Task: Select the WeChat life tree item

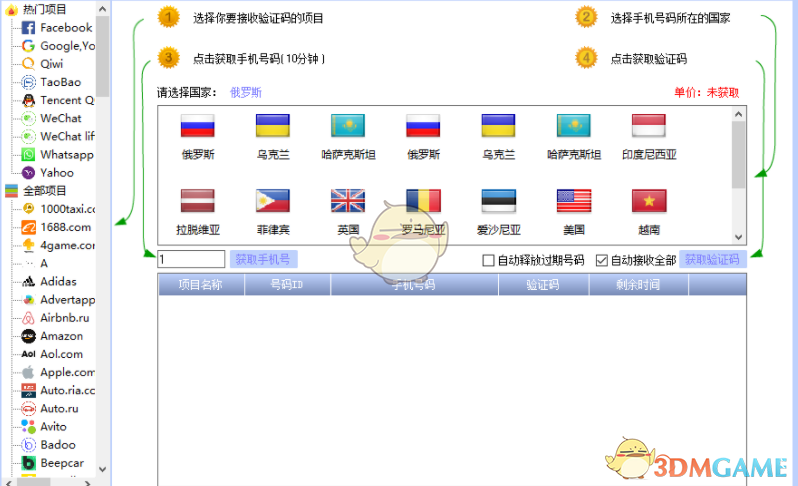Action: pos(68,136)
